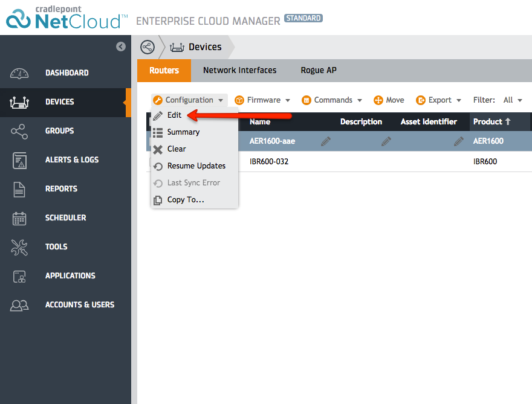
Task: Edit the AER1600-aae description pencil icon
Action: pos(386,141)
